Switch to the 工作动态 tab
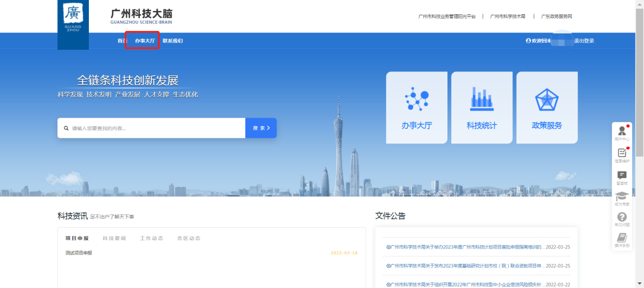 coord(151,238)
